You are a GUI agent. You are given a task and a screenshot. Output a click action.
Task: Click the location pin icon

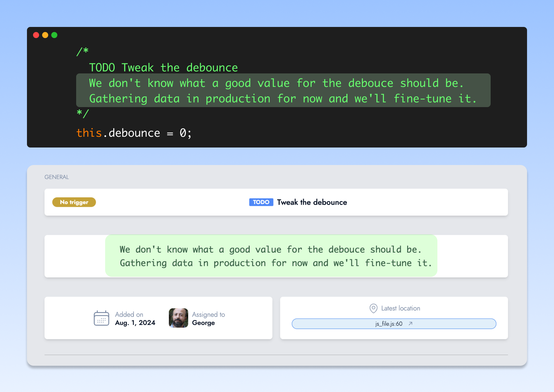click(373, 308)
